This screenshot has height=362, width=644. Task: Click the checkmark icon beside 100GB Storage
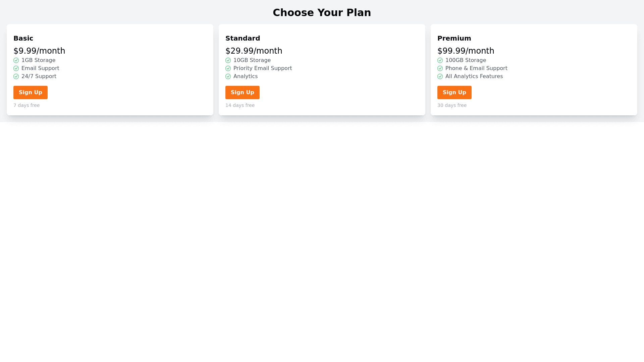(x=440, y=60)
